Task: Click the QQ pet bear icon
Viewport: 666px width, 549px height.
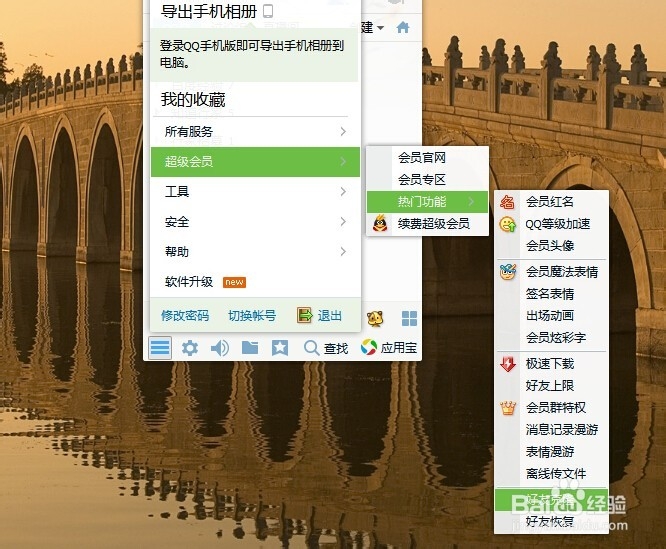Action: (375, 318)
